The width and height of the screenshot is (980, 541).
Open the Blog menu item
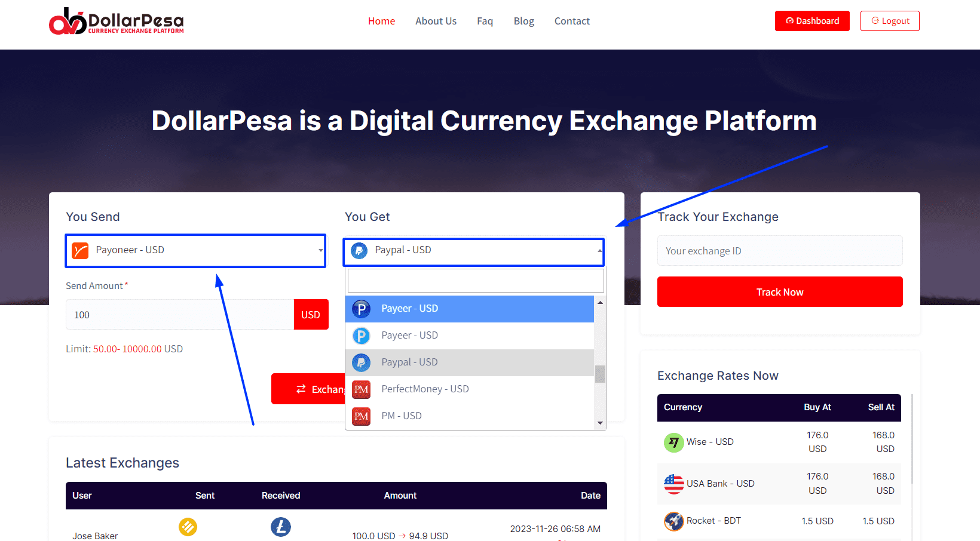click(524, 21)
